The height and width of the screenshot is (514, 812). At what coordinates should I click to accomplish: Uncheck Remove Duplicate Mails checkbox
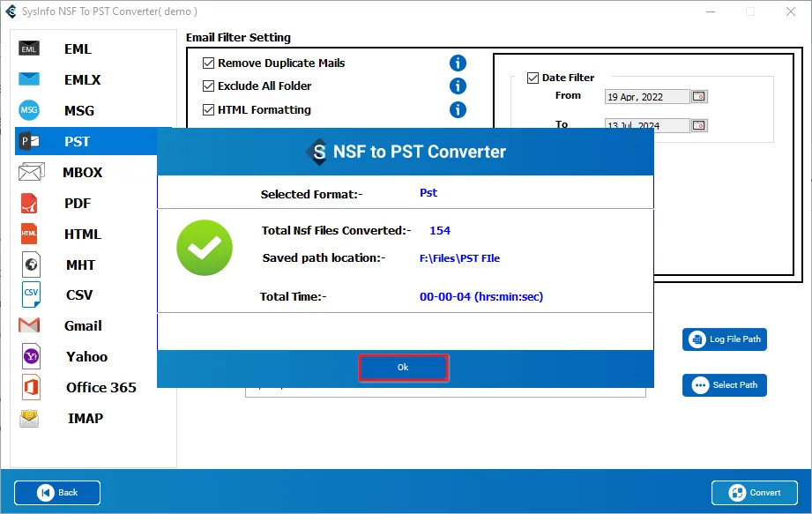[208, 63]
